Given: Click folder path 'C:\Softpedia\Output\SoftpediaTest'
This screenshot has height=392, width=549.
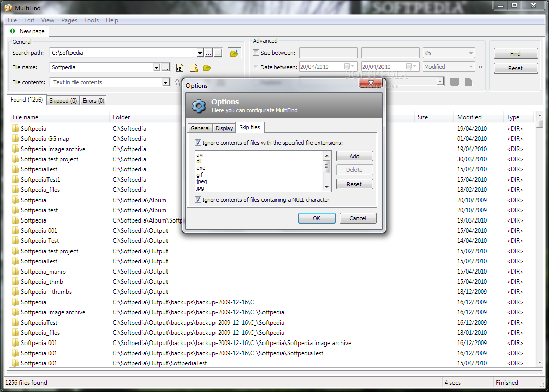Looking at the screenshot, I should [x=160, y=363].
